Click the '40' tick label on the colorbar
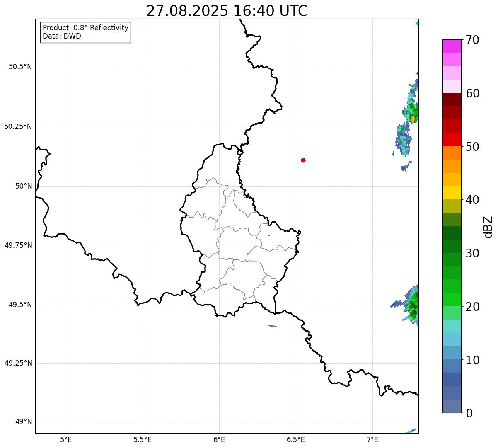This screenshot has height=448, width=498. 472,200
